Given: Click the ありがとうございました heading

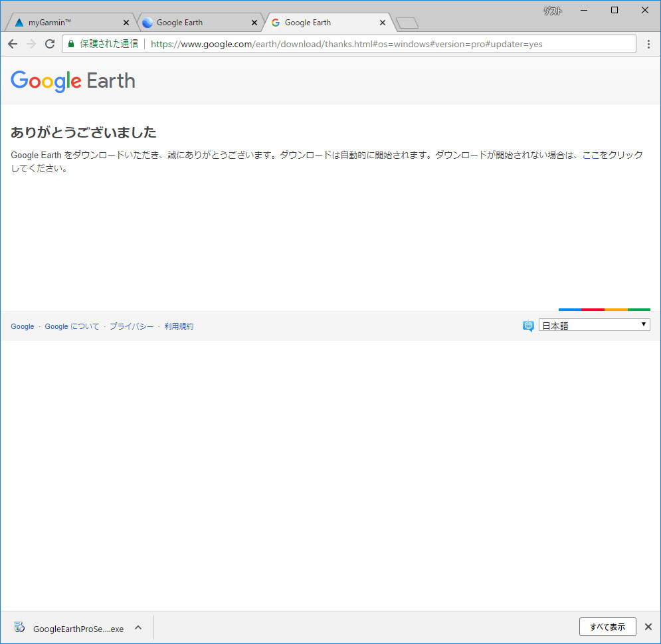Looking at the screenshot, I should (x=84, y=132).
